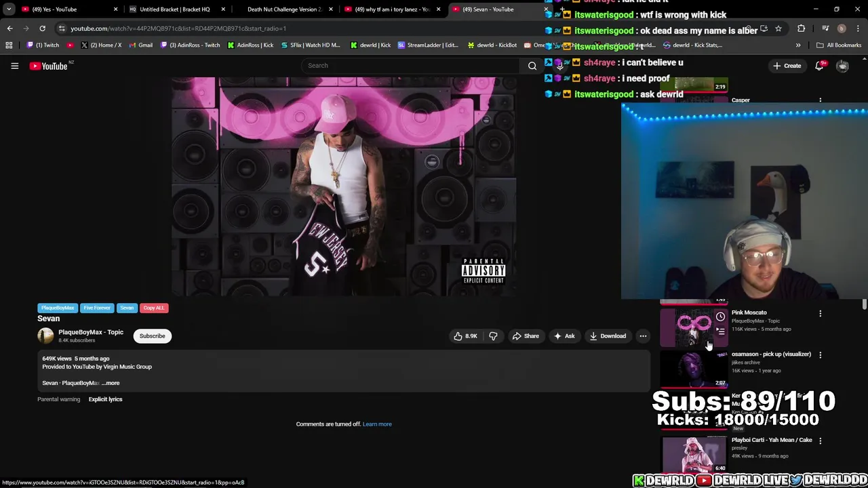Go to the YouTube home logo
The image size is (868, 488).
pyautogui.click(x=49, y=66)
